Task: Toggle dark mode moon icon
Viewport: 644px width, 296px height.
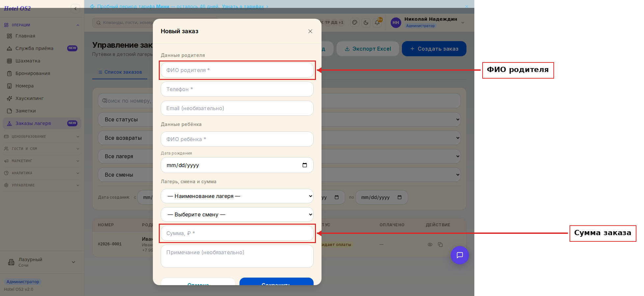Action: coord(366,23)
